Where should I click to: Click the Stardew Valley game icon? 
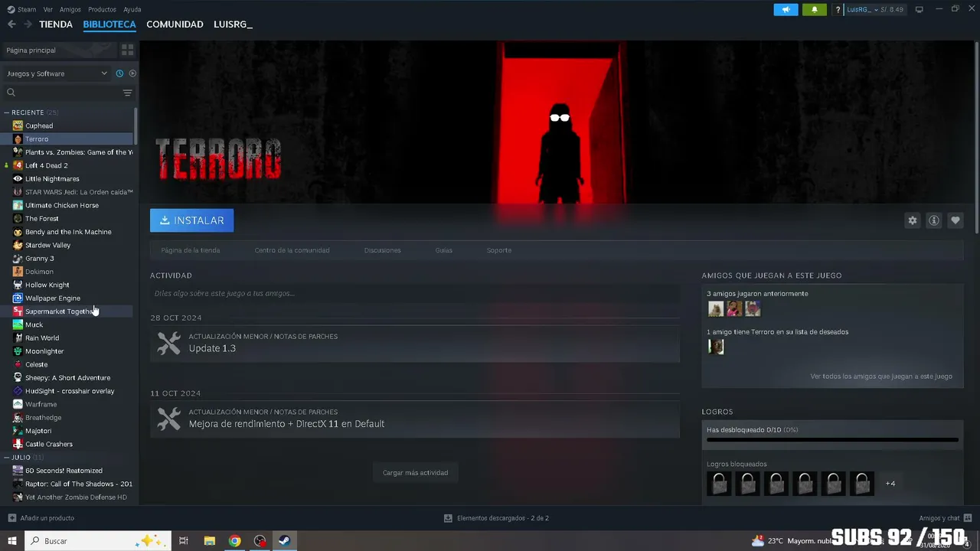pos(18,245)
